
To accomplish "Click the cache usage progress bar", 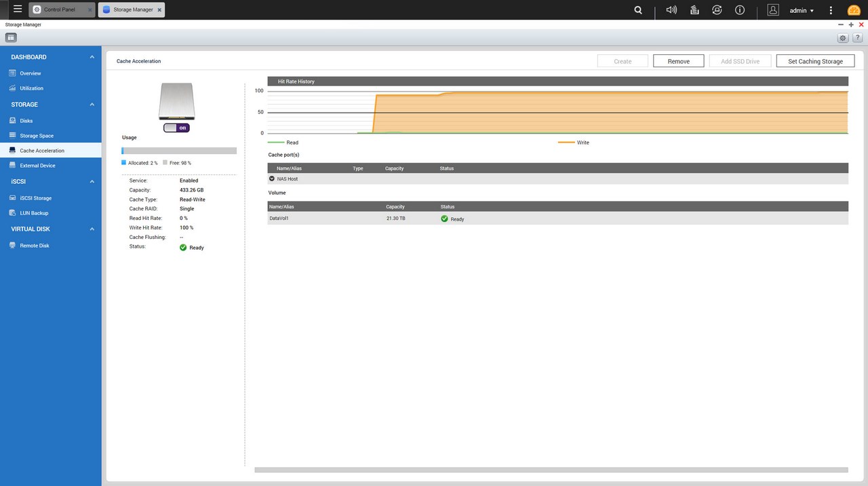I will (179, 151).
